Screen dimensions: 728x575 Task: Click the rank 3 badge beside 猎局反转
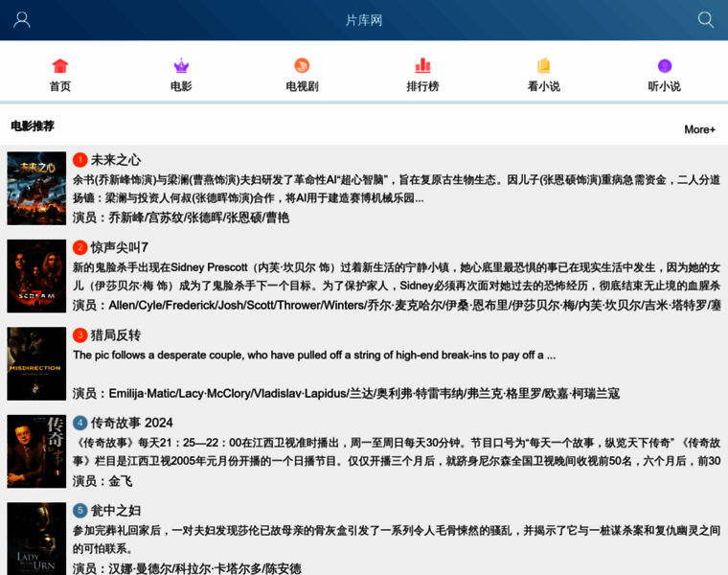click(80, 334)
